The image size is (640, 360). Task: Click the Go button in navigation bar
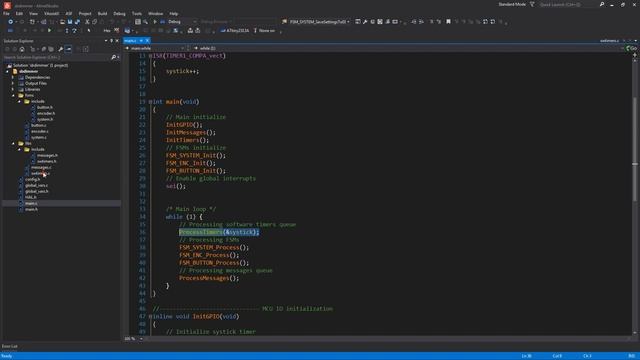tap(631, 48)
